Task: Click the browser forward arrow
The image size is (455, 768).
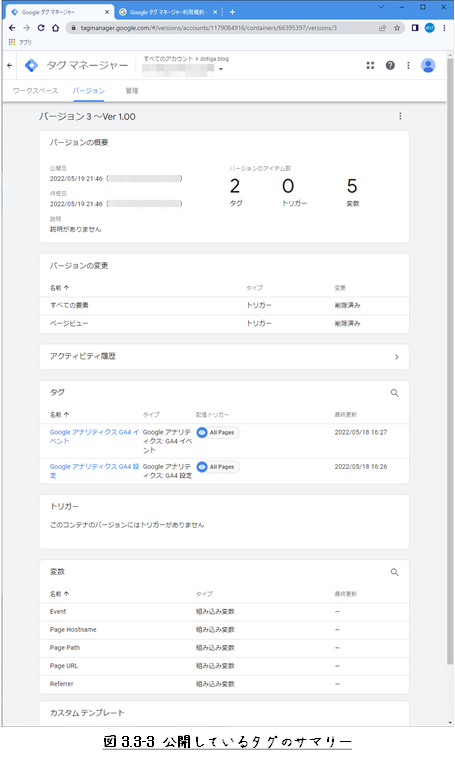Action: coord(26,28)
